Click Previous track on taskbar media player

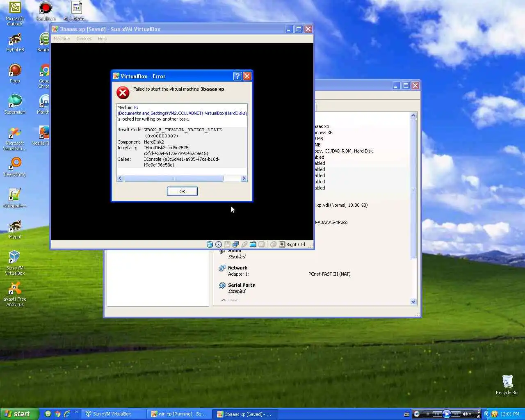pos(437,414)
